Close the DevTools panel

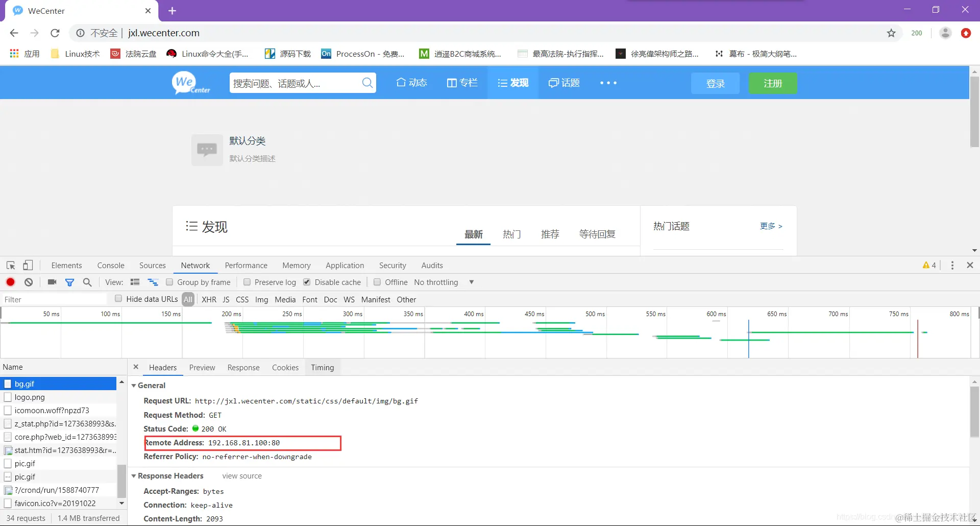pyautogui.click(x=970, y=265)
